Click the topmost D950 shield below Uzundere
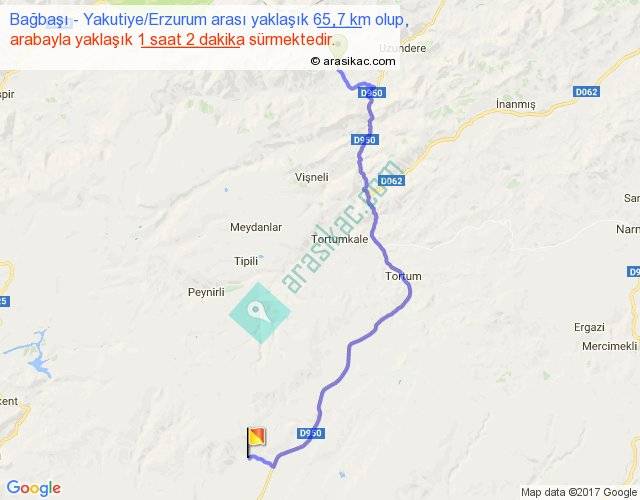The height and width of the screenshot is (500, 640). [x=372, y=93]
